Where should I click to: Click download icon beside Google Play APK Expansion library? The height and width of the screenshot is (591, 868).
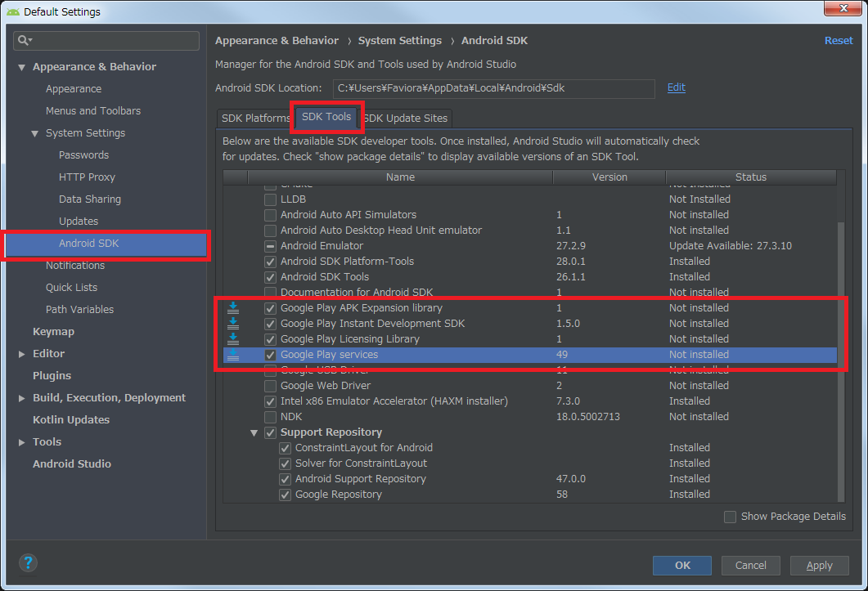(x=234, y=308)
